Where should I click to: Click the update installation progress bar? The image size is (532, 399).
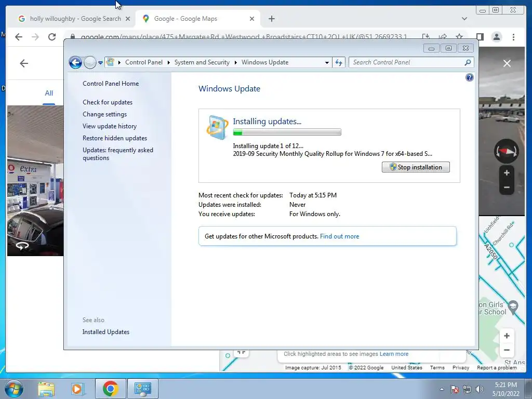tap(287, 132)
